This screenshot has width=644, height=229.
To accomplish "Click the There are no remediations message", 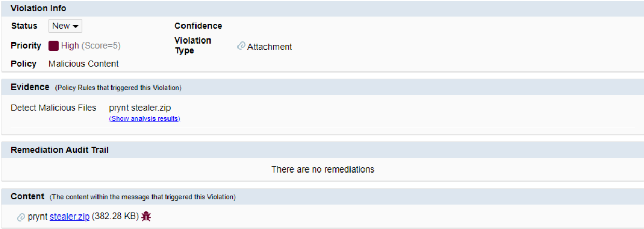I will tap(323, 169).
